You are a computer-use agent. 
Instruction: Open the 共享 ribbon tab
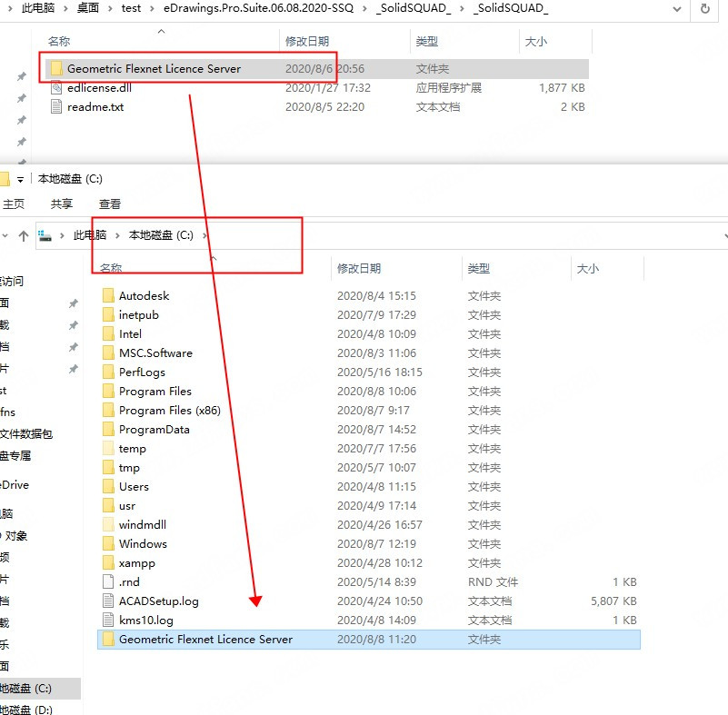[x=62, y=204]
